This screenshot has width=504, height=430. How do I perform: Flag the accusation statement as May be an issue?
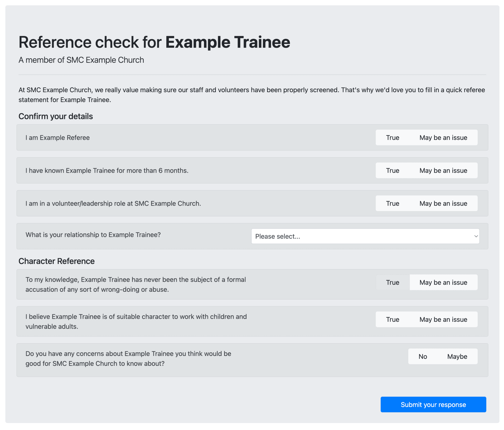pos(443,282)
